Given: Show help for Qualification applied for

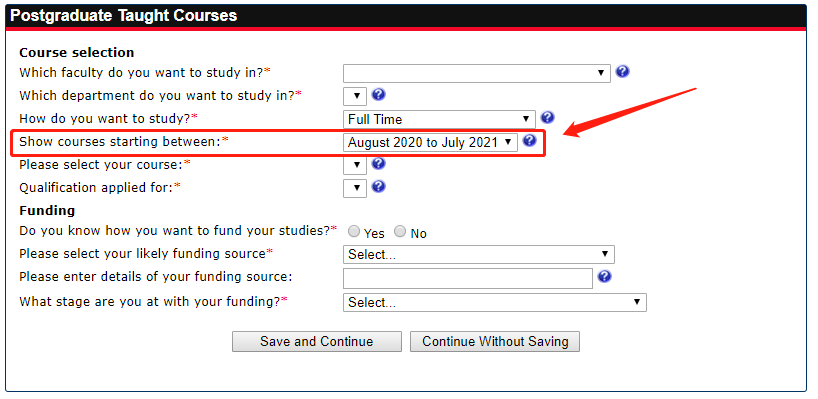Looking at the screenshot, I should [378, 186].
